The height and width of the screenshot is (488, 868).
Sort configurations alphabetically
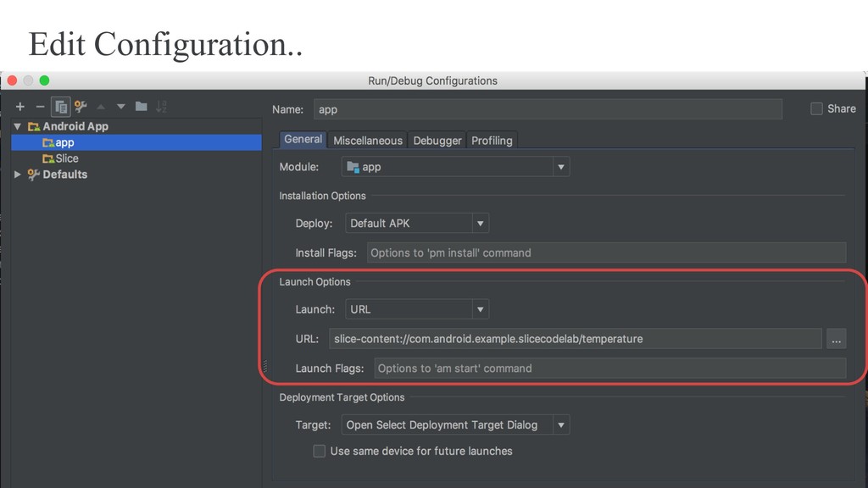(161, 107)
